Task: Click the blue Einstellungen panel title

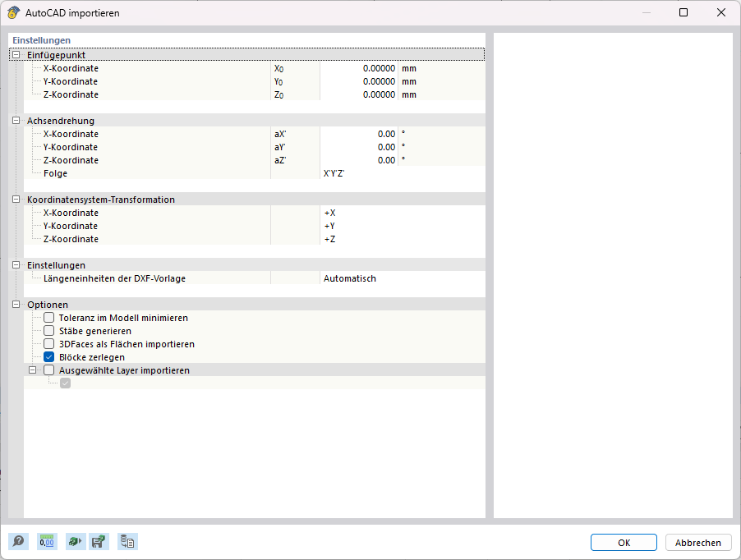Action: click(x=42, y=40)
